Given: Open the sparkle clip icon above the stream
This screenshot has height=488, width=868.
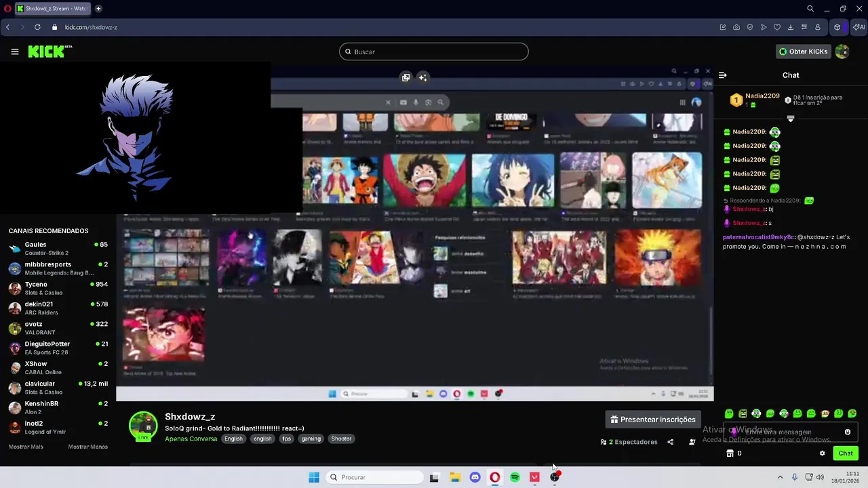Looking at the screenshot, I should coord(422,77).
